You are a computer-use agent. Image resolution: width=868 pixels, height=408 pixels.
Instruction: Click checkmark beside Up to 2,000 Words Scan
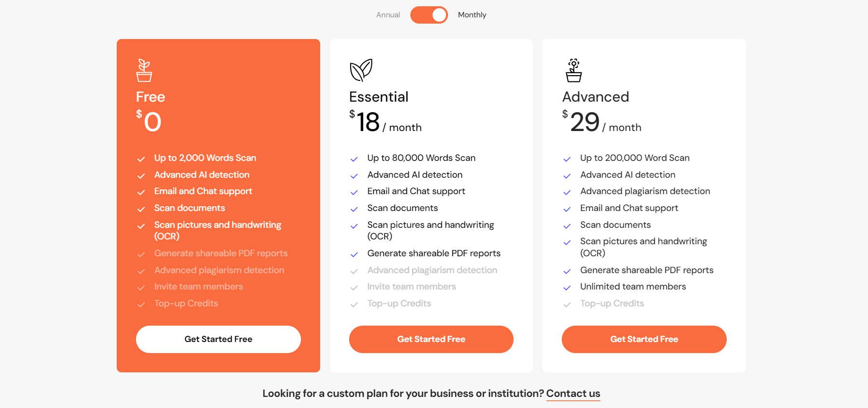click(141, 159)
